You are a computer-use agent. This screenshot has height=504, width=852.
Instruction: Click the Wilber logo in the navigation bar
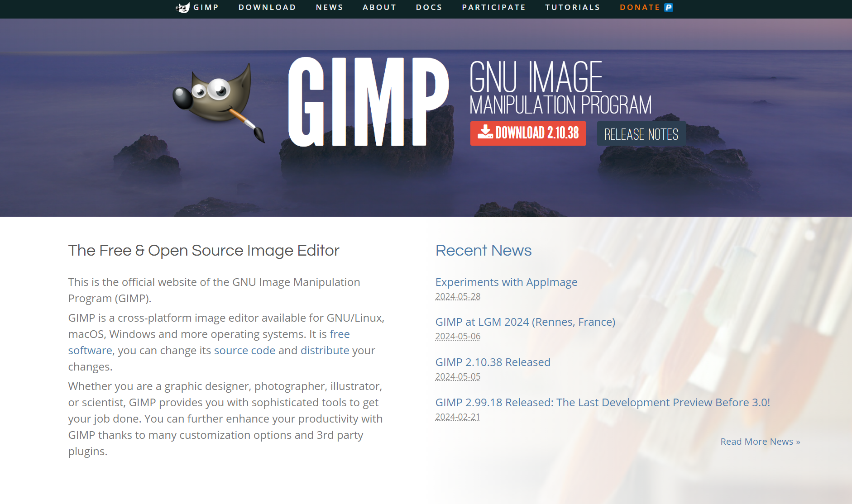point(182,7)
